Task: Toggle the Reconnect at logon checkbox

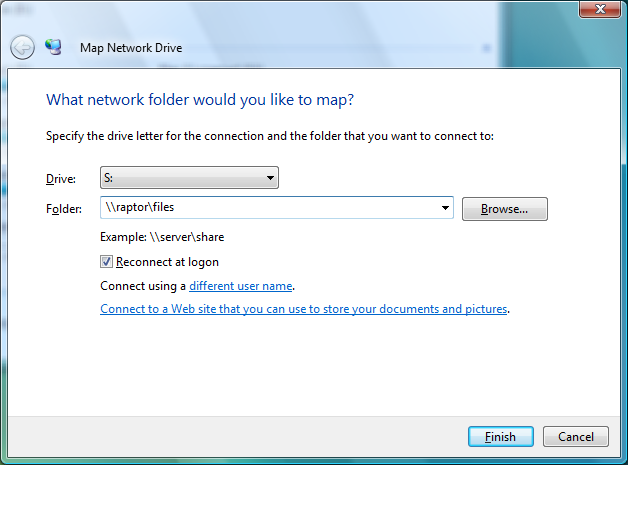Action: tap(107, 262)
